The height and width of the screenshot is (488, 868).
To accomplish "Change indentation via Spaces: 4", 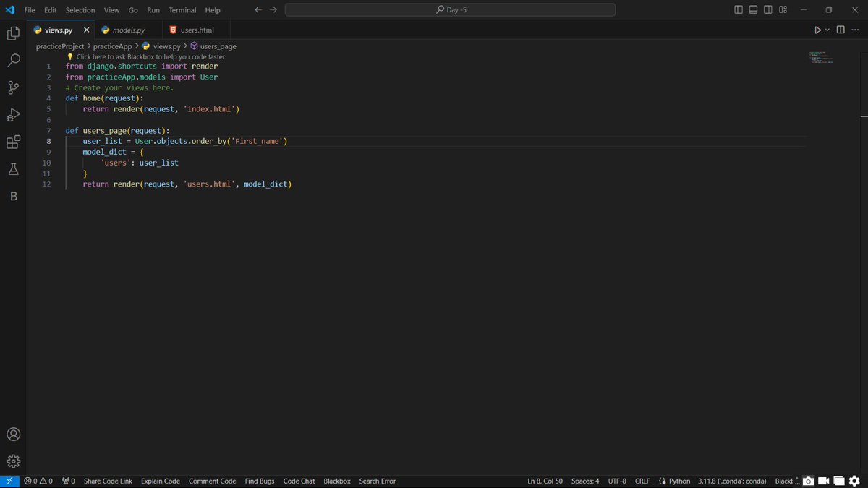I will pyautogui.click(x=585, y=481).
